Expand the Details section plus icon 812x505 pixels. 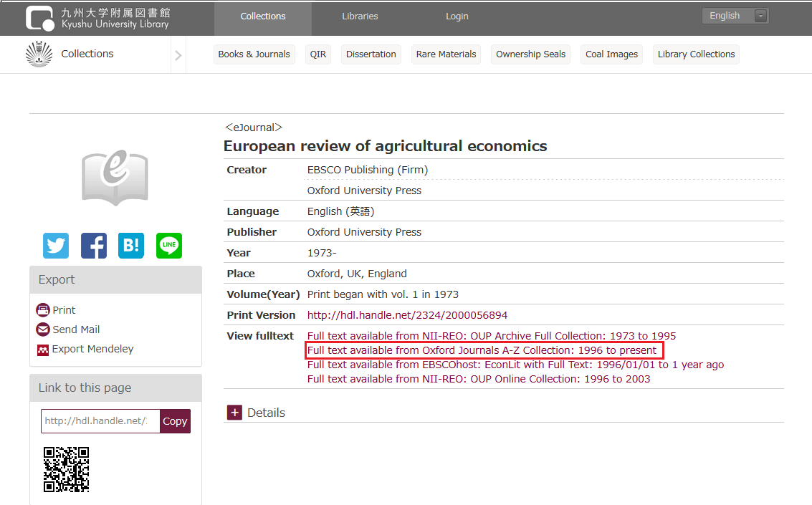pyautogui.click(x=234, y=413)
